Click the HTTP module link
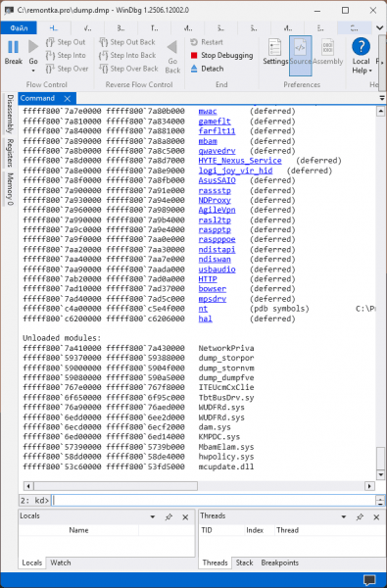 pyautogui.click(x=208, y=279)
